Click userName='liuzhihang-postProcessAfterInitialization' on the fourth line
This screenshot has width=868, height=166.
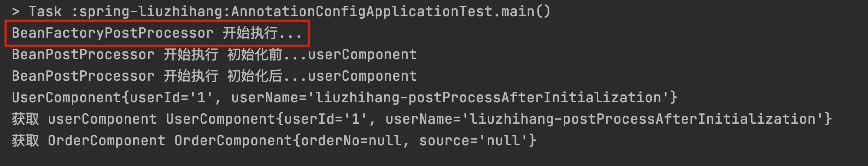click(451, 98)
